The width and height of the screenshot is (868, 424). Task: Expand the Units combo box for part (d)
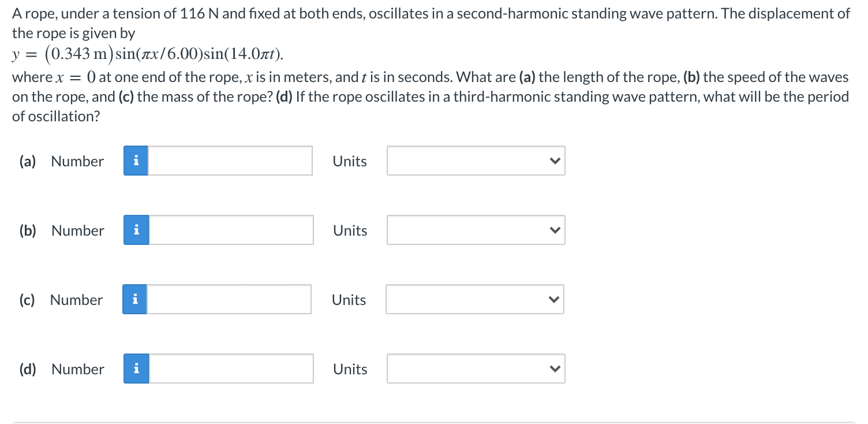pos(476,369)
